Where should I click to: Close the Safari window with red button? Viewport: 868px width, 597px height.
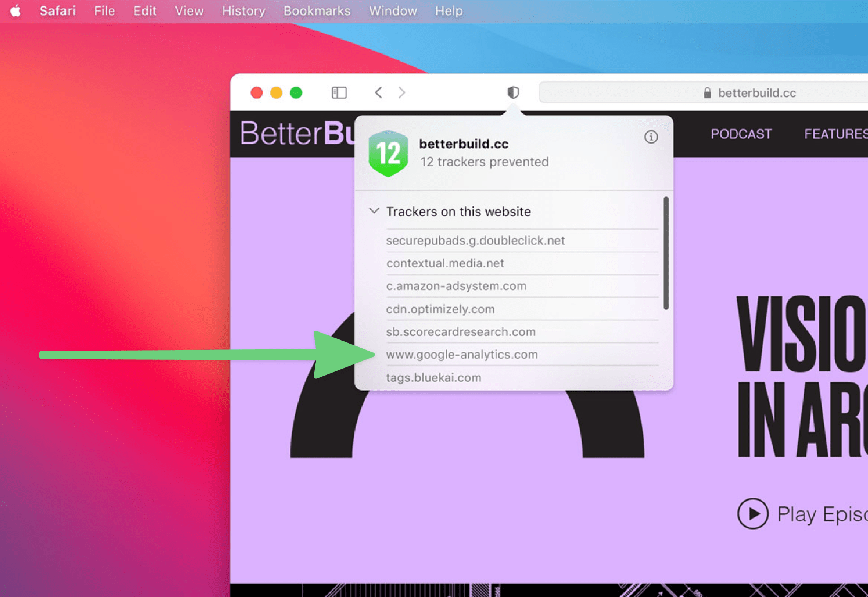[257, 92]
